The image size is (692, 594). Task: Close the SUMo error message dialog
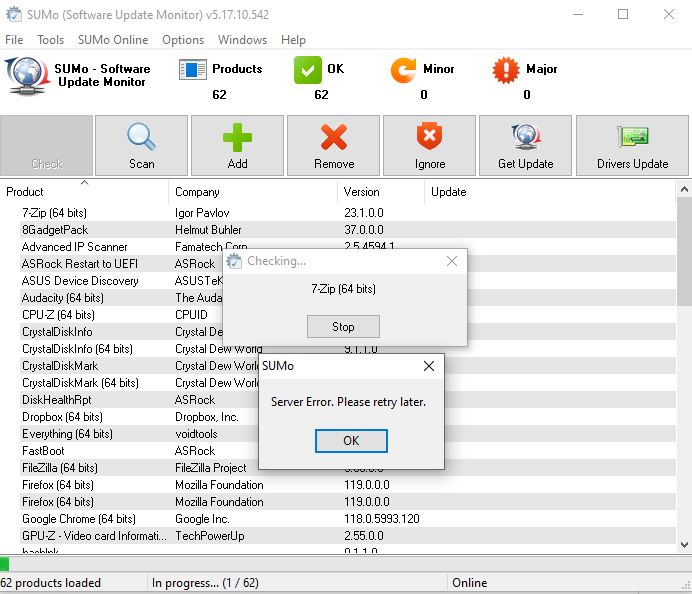click(x=429, y=366)
